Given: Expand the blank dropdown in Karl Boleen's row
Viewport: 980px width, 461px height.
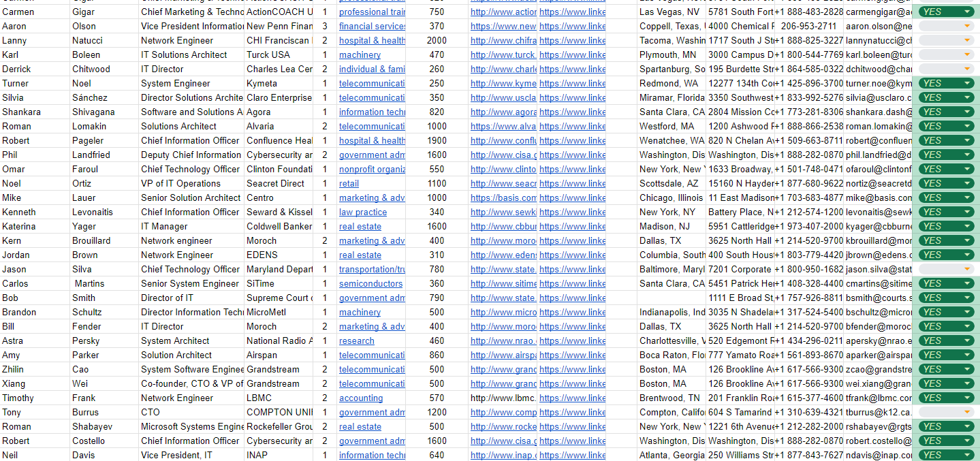Looking at the screenshot, I should tap(946, 54).
